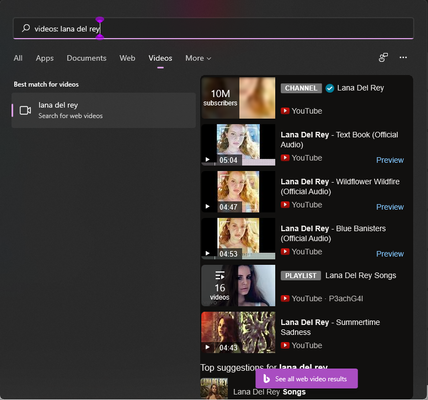Open the three-dot options menu
The height and width of the screenshot is (400, 428).
point(403,57)
